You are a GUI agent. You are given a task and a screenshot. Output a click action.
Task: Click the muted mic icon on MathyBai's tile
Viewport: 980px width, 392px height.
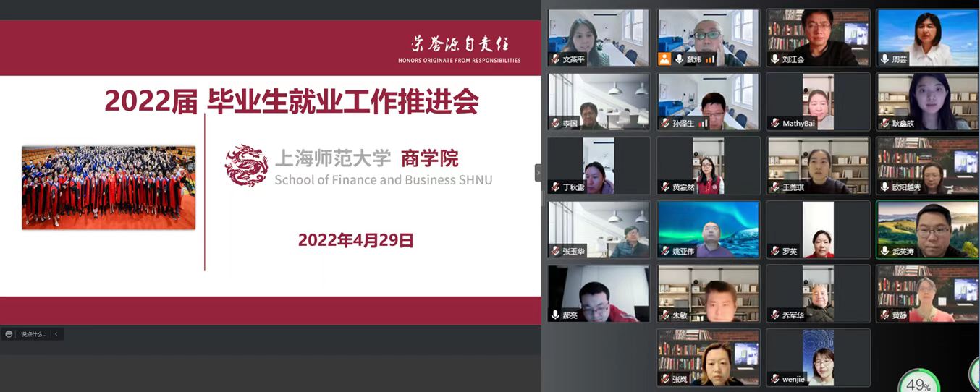click(774, 123)
